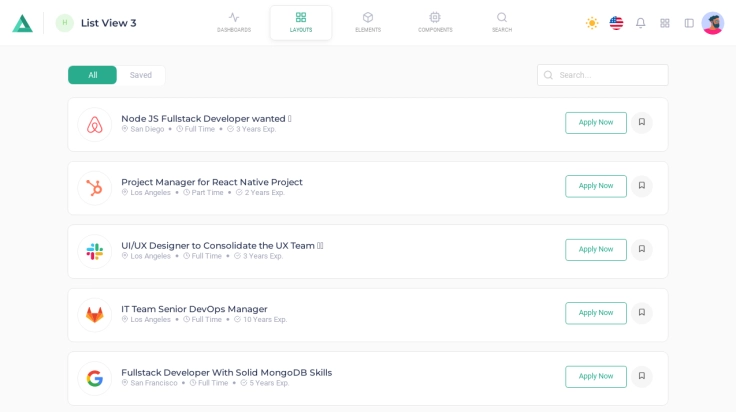Expand the Elements navigation menu

click(x=367, y=22)
